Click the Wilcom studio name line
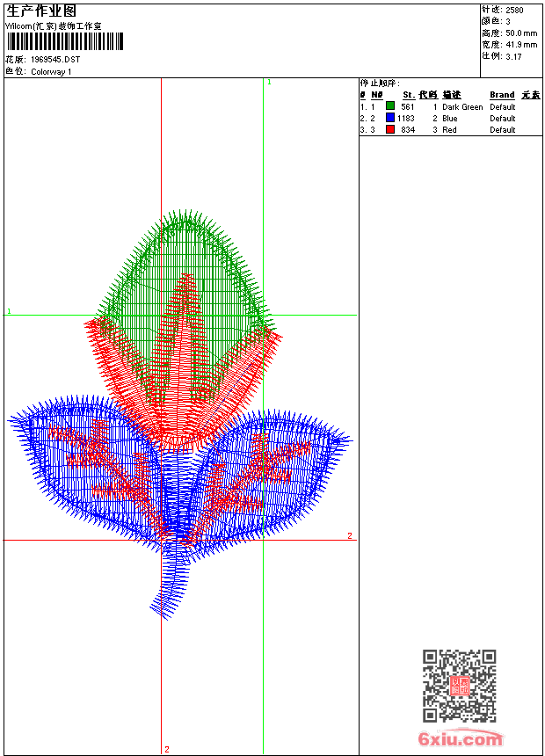The height and width of the screenshot is (756, 545). [54, 26]
